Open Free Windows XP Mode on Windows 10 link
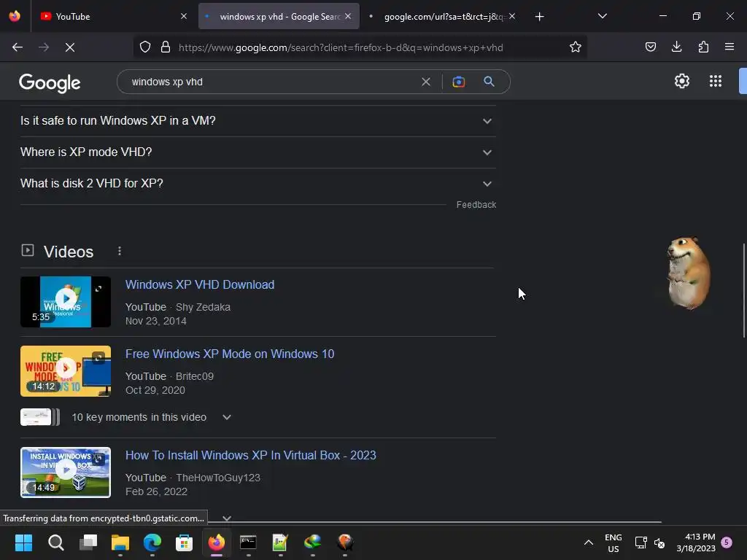This screenshot has width=747, height=560. pos(230,354)
